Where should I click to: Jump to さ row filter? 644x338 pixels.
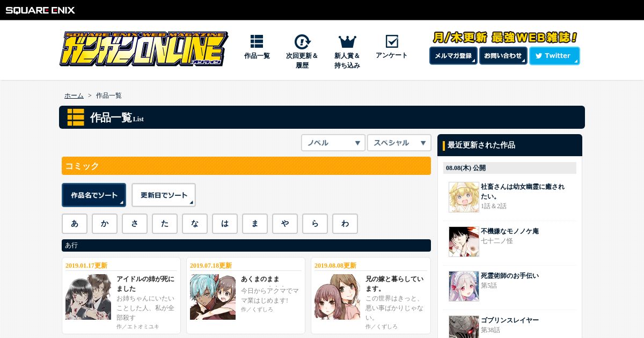click(x=135, y=224)
